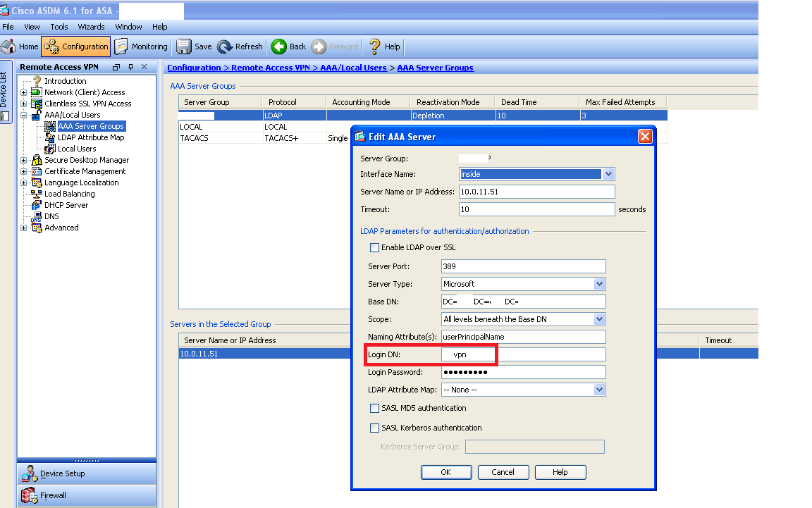The height and width of the screenshot is (508, 812).
Task: Click the Base DN field
Action: [x=524, y=302]
